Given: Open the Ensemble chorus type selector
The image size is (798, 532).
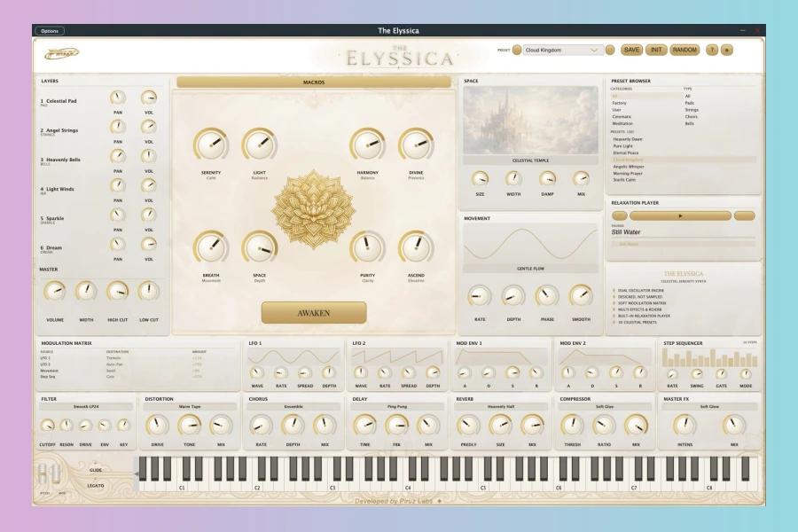Looking at the screenshot, I should tap(293, 407).
